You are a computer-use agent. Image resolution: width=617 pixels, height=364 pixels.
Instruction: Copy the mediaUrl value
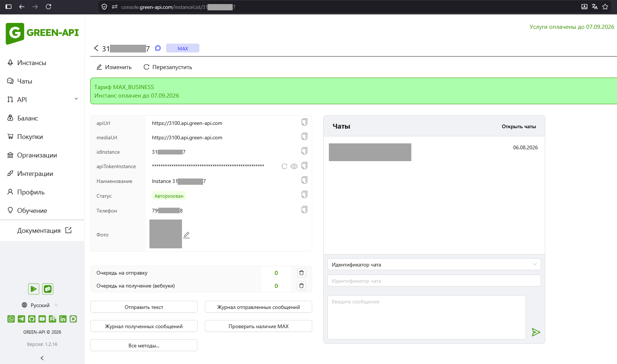click(304, 137)
